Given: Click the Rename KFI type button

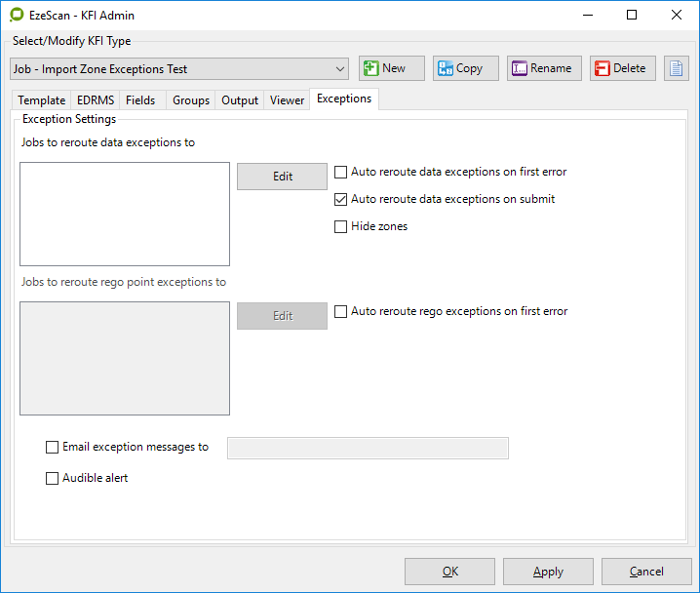Looking at the screenshot, I should click(544, 68).
